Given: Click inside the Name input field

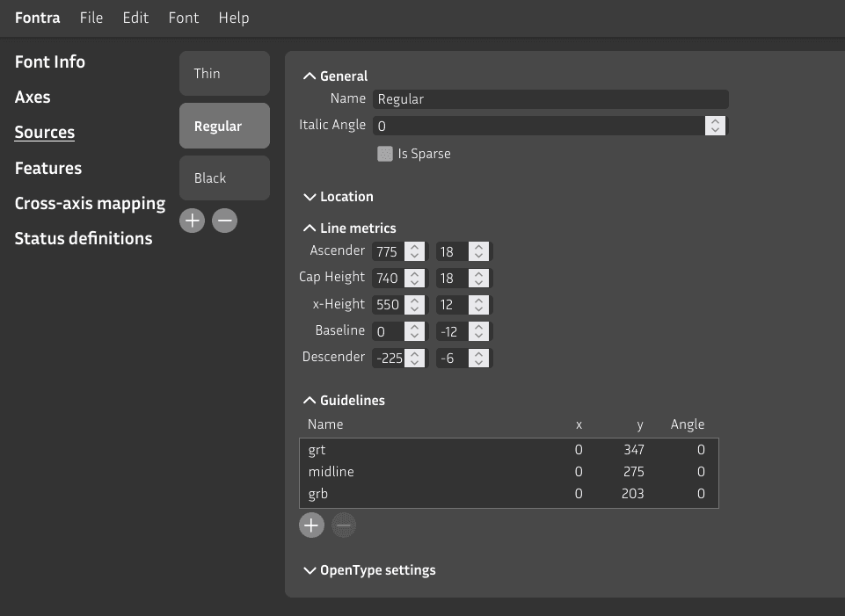Looking at the screenshot, I should click(x=550, y=98).
